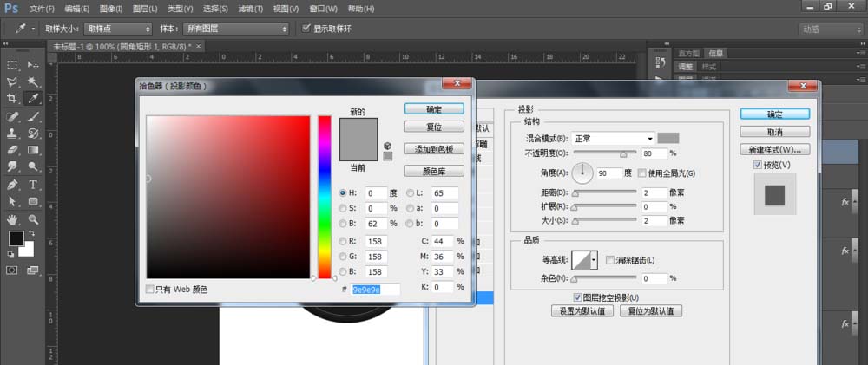The height and width of the screenshot is (365, 868).
Task: Open the 图层(L) menu
Action: [x=147, y=9]
